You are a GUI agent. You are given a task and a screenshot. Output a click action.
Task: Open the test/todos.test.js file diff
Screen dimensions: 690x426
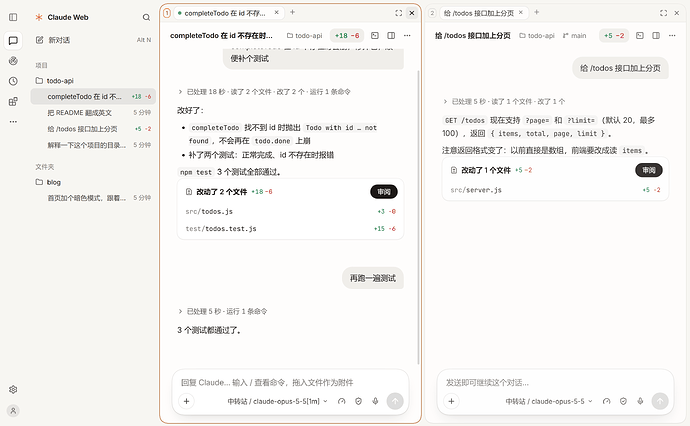[x=290, y=229]
